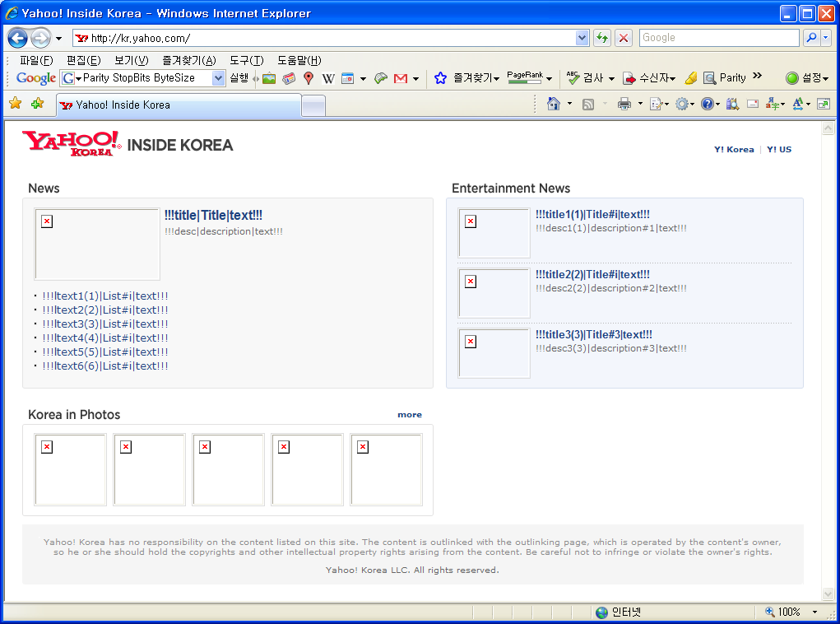Open the Google News toolbar icon
This screenshot has width=840, height=624.
289,78
